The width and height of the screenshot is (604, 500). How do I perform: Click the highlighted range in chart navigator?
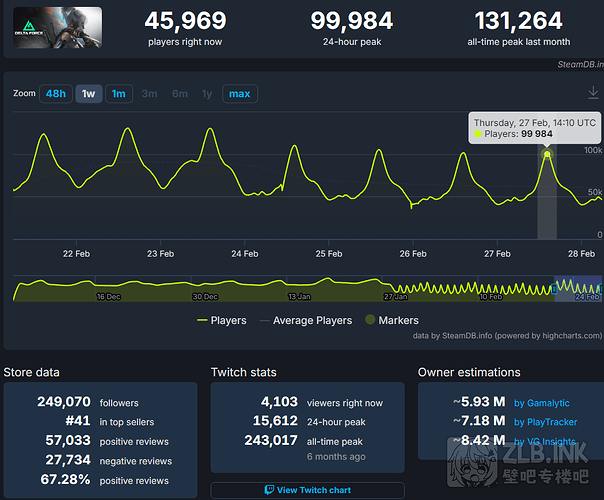[577, 287]
